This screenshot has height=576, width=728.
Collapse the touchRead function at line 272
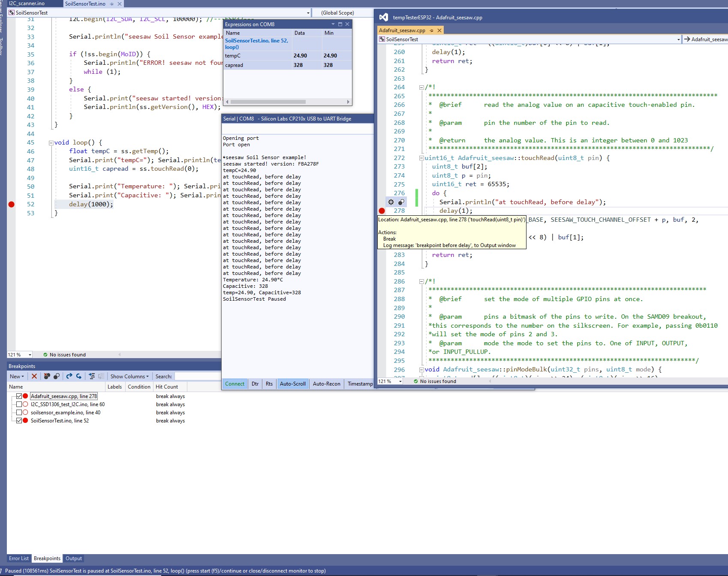click(x=421, y=158)
